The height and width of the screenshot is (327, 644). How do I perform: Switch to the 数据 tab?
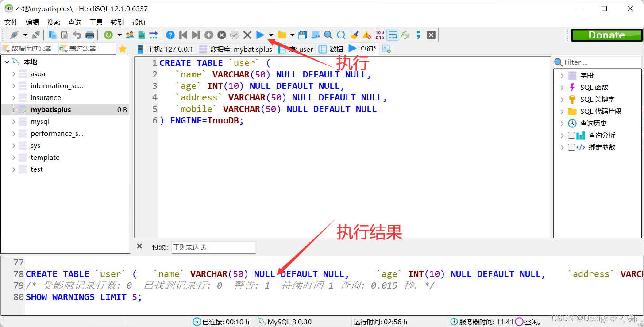click(331, 49)
